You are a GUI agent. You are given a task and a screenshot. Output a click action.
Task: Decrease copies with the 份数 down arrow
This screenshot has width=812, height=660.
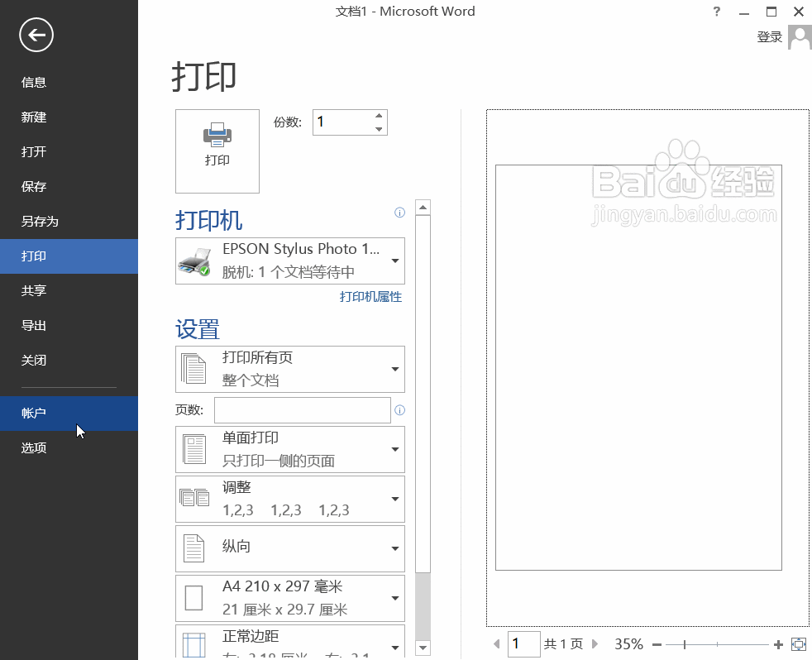[x=379, y=129]
